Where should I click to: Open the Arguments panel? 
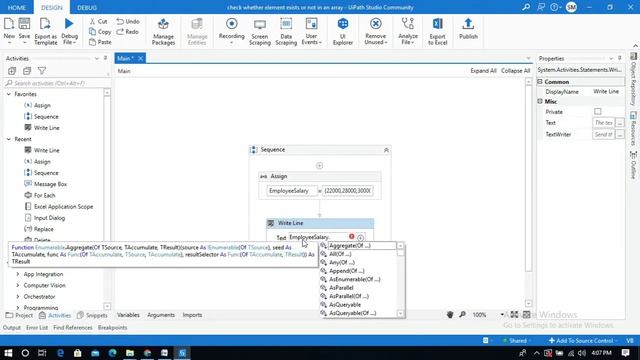point(161,315)
